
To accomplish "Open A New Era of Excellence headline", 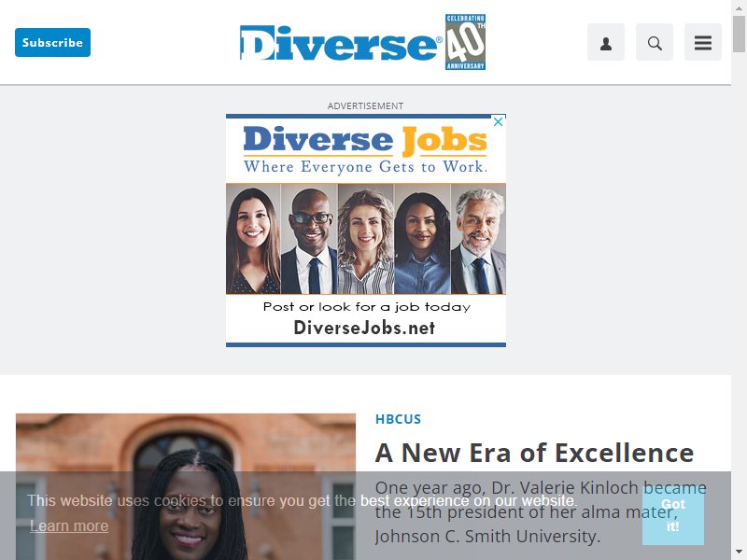I will [x=534, y=453].
